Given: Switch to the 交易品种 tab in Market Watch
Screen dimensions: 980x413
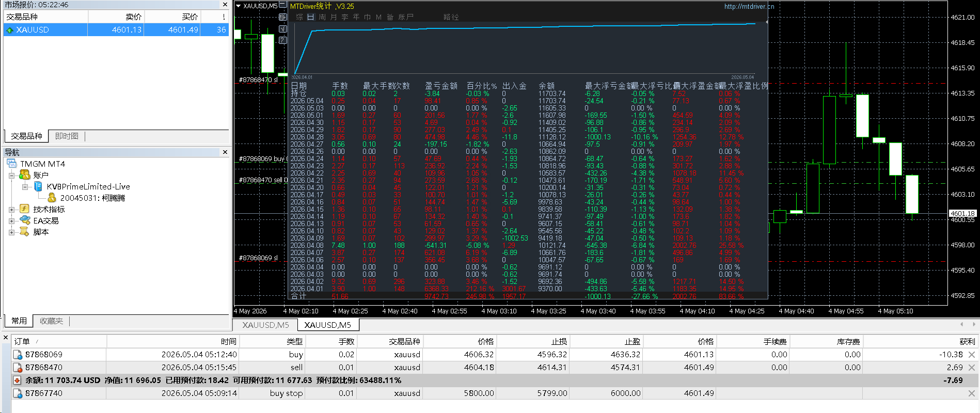Looking at the screenshot, I should [x=26, y=136].
